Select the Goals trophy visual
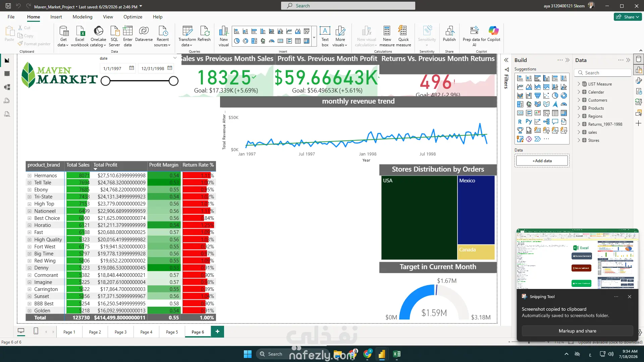This screenshot has height=362, width=644. pyautogui.click(x=520, y=130)
